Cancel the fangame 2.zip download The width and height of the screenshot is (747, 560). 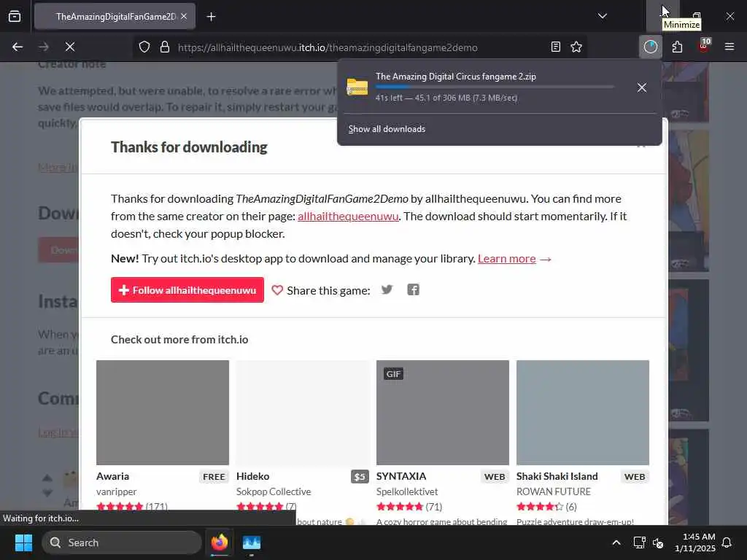[642, 87]
